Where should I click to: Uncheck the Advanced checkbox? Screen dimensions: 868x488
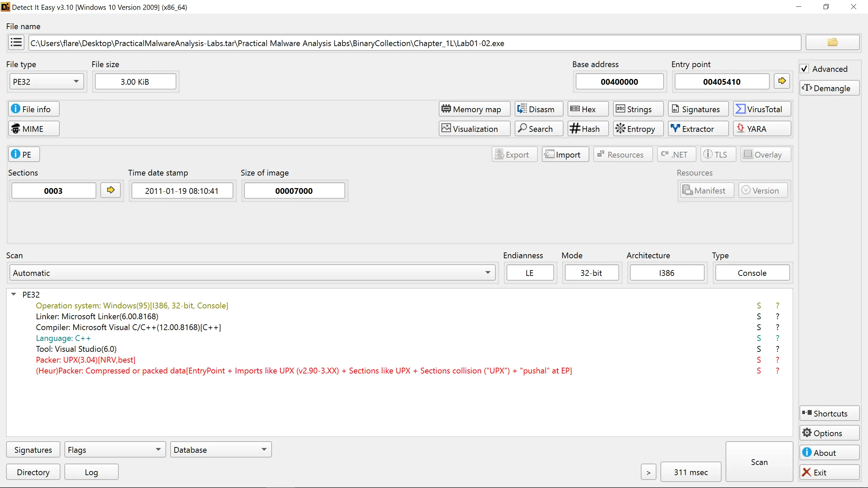805,69
